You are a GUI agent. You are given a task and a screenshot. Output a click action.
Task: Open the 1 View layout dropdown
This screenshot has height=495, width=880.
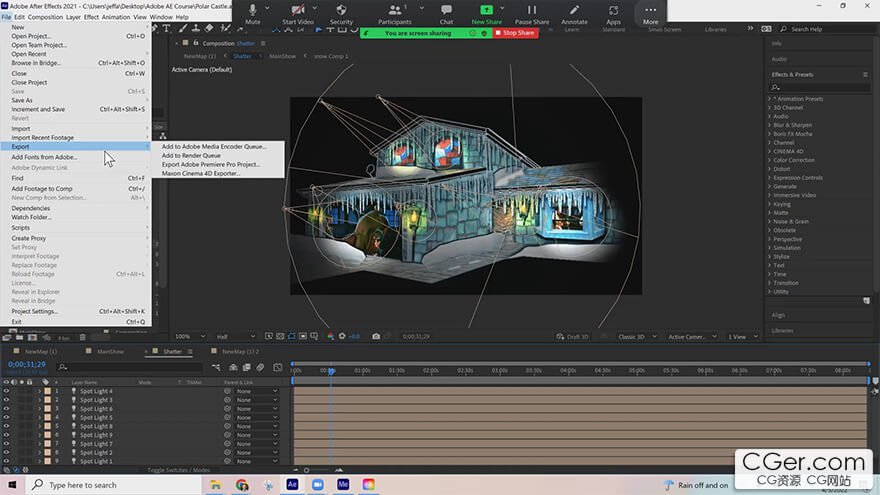tap(742, 337)
